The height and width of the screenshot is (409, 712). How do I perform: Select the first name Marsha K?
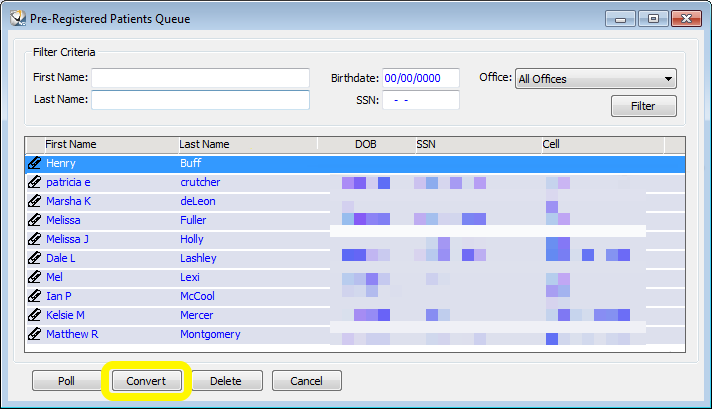pos(69,201)
